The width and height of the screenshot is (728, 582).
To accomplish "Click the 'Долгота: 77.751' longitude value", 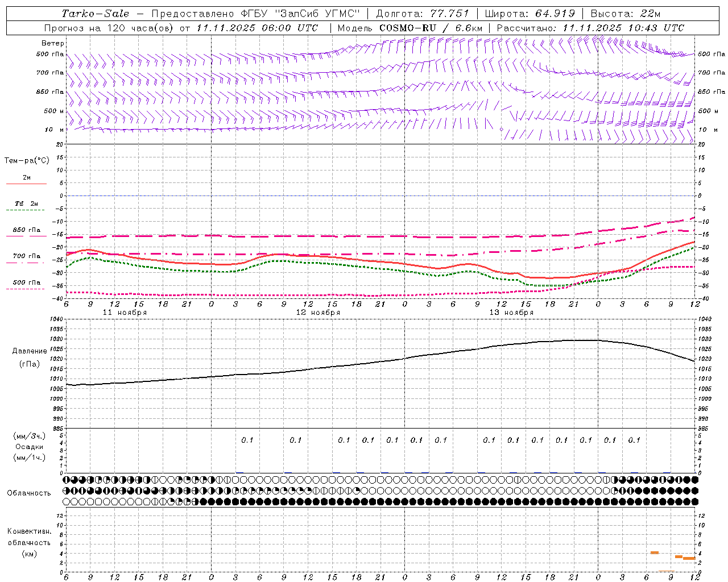I will 423,14.
